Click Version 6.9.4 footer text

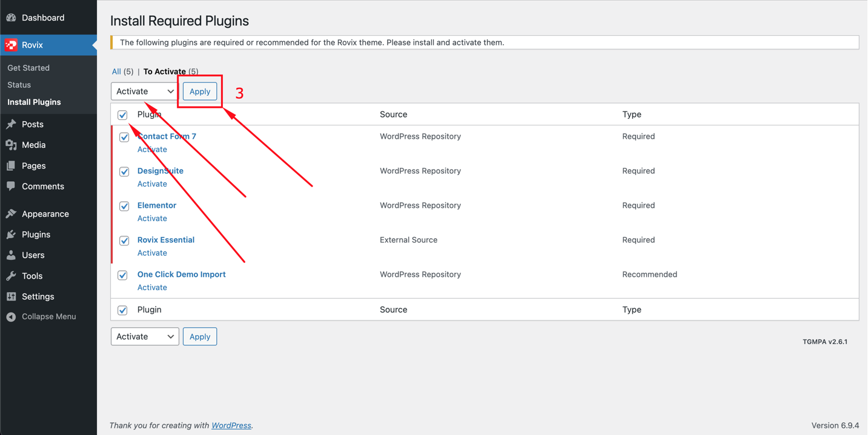835,425
